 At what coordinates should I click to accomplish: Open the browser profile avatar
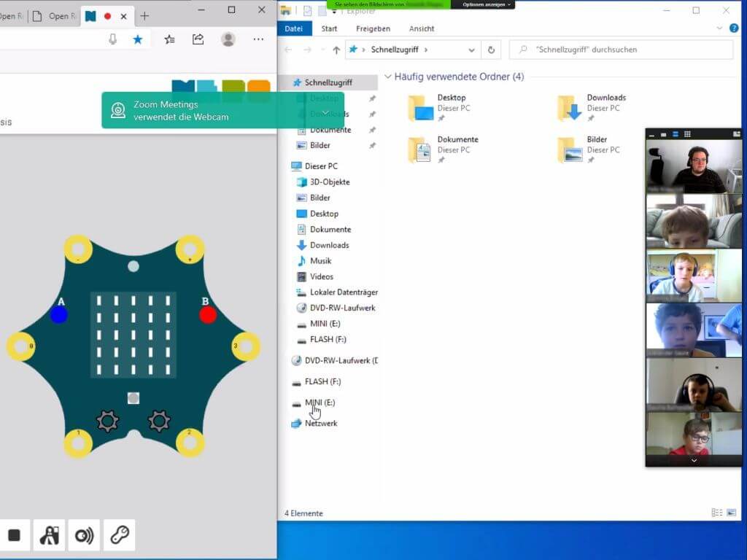click(x=228, y=39)
